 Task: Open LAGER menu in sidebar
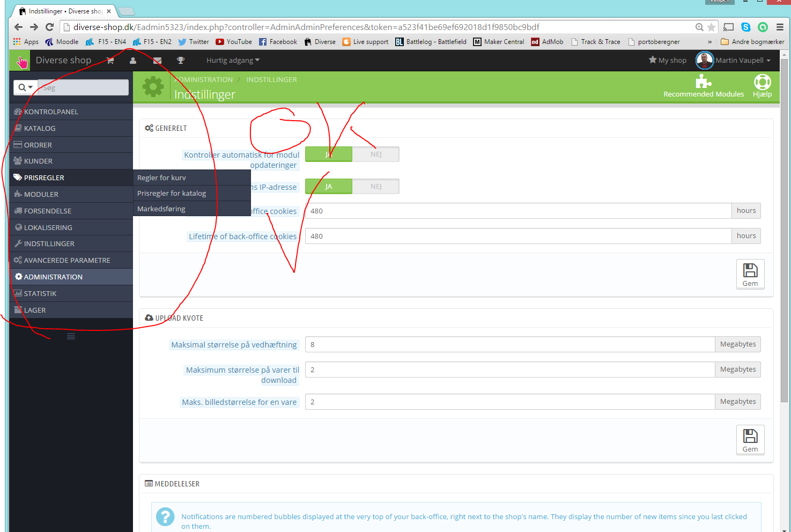pos(71,310)
